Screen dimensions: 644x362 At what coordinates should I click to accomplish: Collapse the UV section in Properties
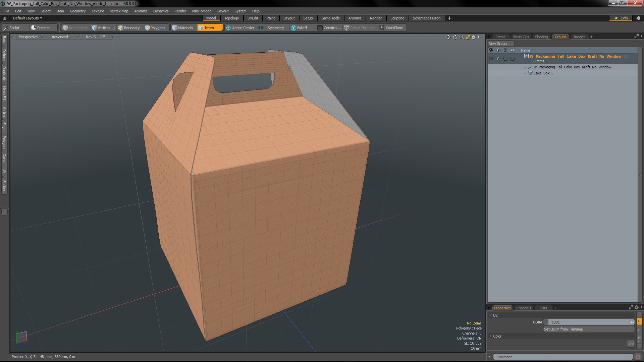(491, 315)
